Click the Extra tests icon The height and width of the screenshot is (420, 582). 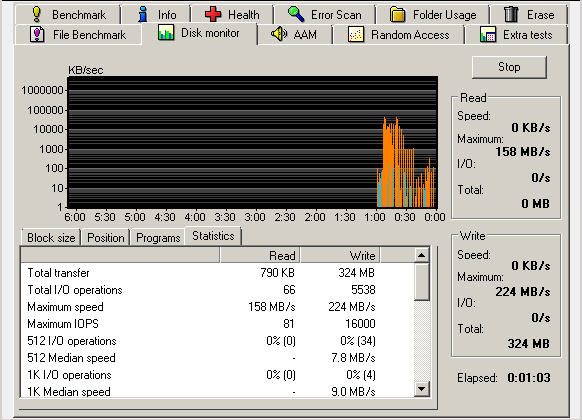pyautogui.click(x=488, y=35)
